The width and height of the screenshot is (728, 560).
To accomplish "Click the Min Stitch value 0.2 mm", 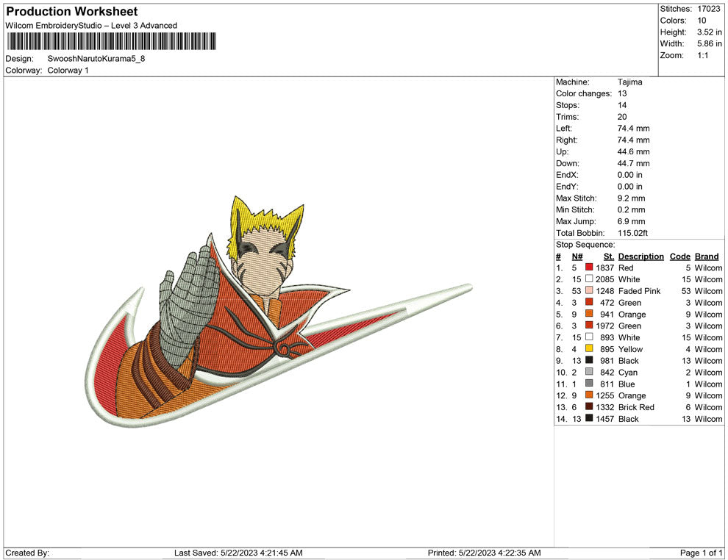I will point(632,209).
